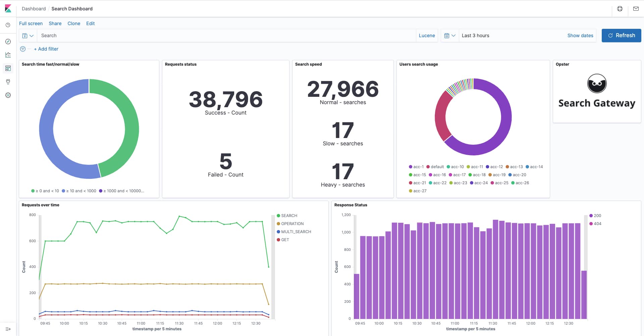Viewport: 644px width, 336px height.
Task: Select Full screen menu item
Action: coord(31,23)
